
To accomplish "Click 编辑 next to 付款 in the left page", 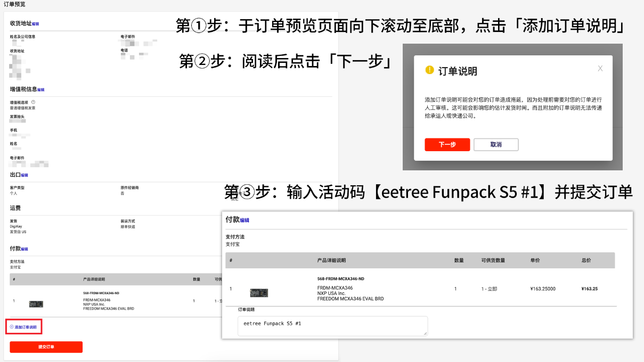I will [x=25, y=249].
